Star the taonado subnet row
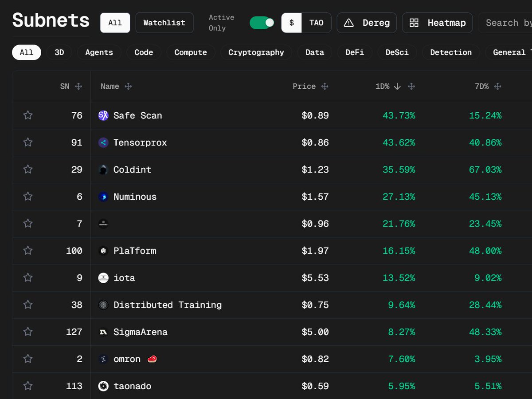The height and width of the screenshot is (399, 532). coord(28,386)
